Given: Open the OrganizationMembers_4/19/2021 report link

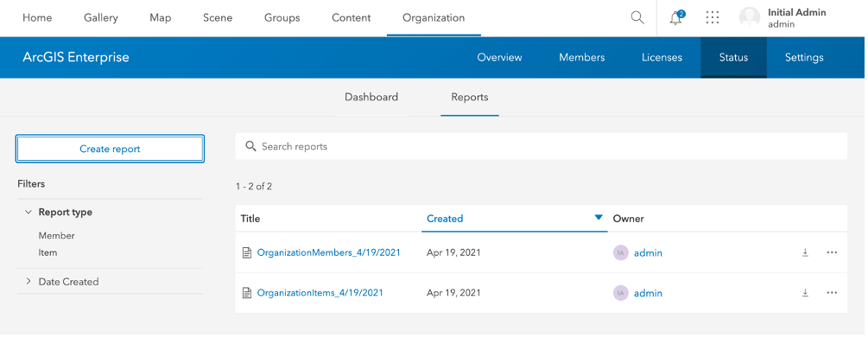Looking at the screenshot, I should click(x=329, y=252).
